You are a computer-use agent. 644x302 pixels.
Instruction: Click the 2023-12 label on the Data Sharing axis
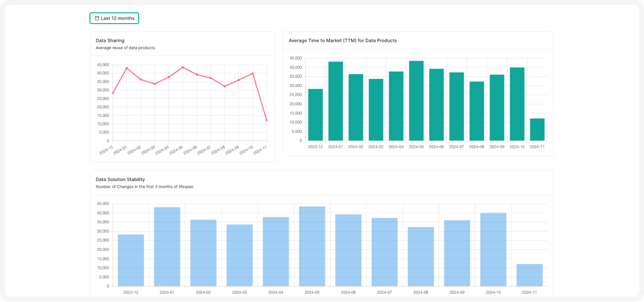tap(105, 151)
